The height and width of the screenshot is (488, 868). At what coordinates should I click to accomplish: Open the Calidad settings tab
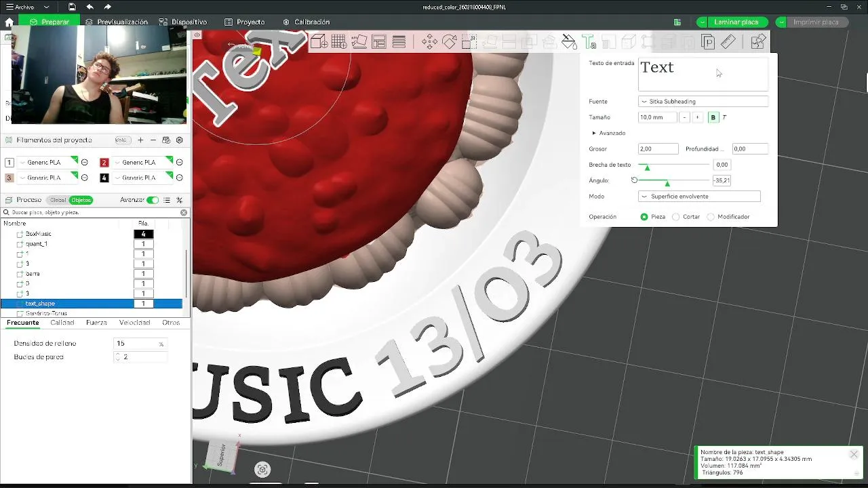62,323
